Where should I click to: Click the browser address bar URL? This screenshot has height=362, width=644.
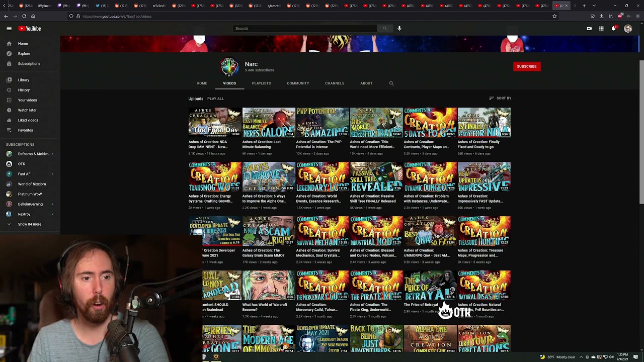tap(117, 16)
